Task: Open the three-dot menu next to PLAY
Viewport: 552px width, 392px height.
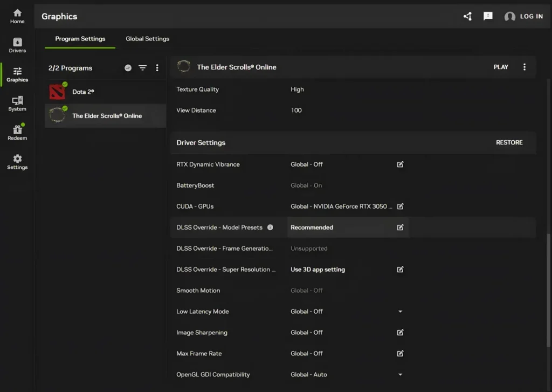Action: (x=525, y=67)
